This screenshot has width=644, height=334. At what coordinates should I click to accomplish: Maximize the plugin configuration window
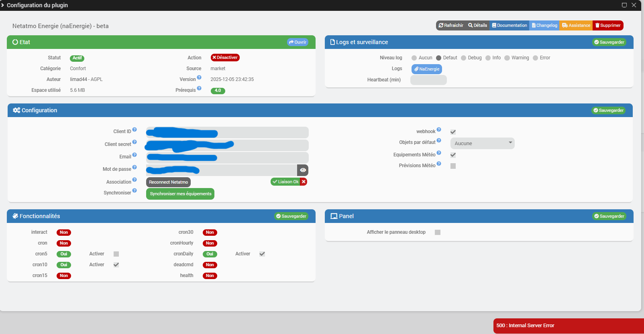click(x=624, y=5)
